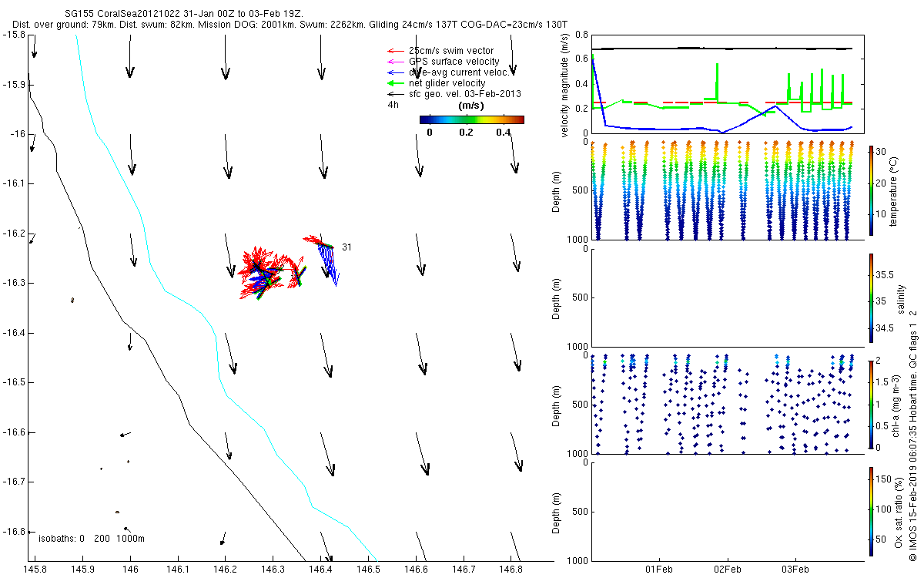Click legend text 'net glider velocity'
Image resolution: width=924 pixels, height=578 pixels.
pyautogui.click(x=447, y=83)
